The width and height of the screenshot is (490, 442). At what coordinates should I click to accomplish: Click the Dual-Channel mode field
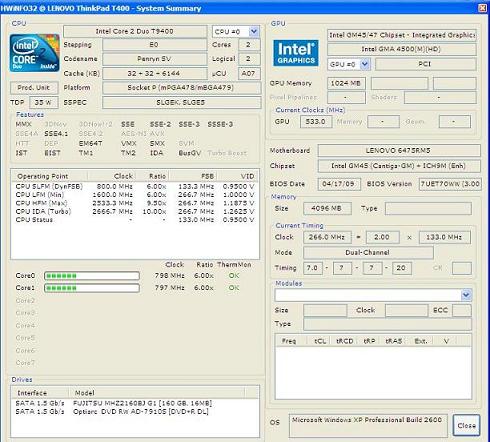pos(368,252)
